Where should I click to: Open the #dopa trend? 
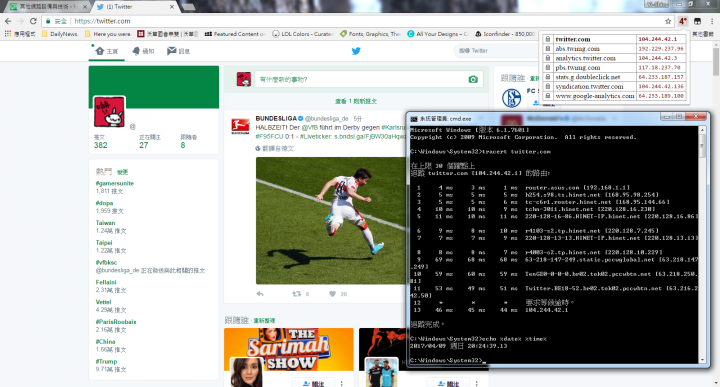pos(104,203)
